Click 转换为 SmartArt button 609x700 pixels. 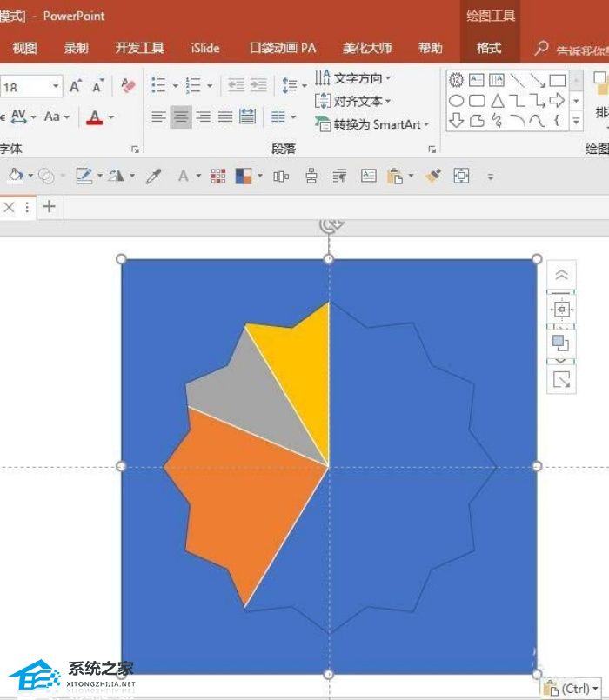(x=371, y=124)
